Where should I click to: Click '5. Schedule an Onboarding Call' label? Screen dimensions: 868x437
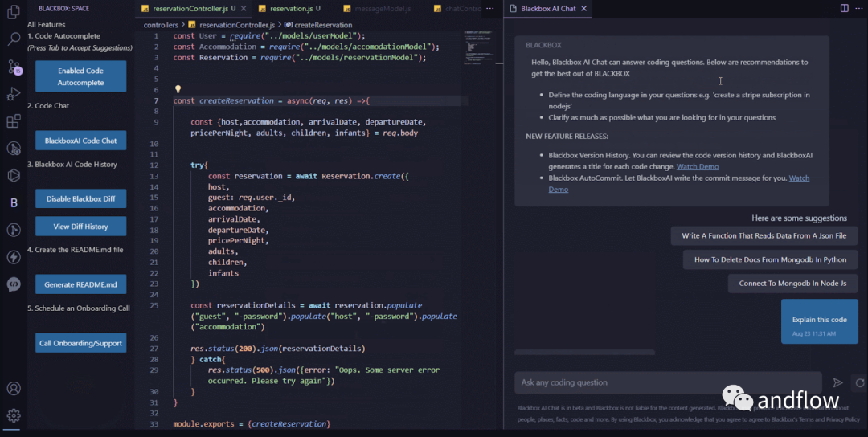(x=79, y=308)
